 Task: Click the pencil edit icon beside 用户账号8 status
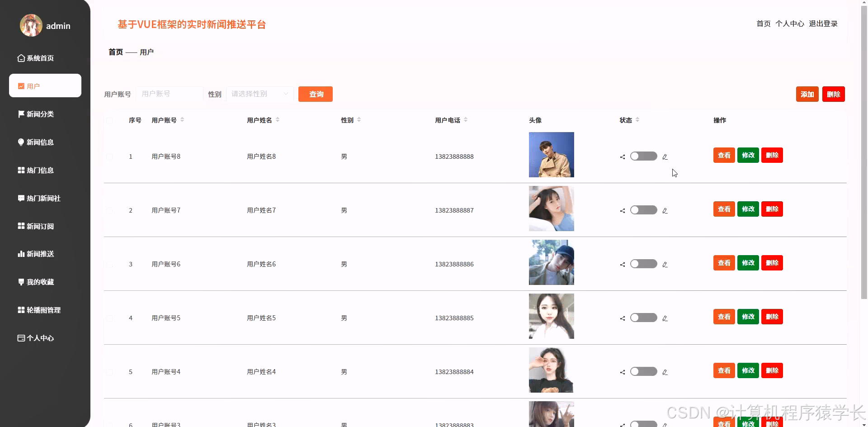(665, 156)
